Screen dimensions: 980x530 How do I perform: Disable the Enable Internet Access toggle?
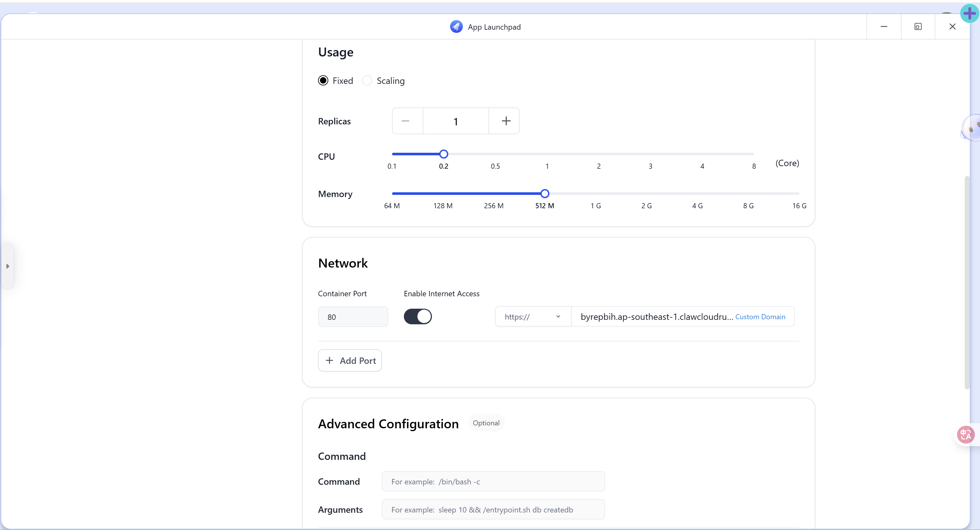[x=417, y=316]
